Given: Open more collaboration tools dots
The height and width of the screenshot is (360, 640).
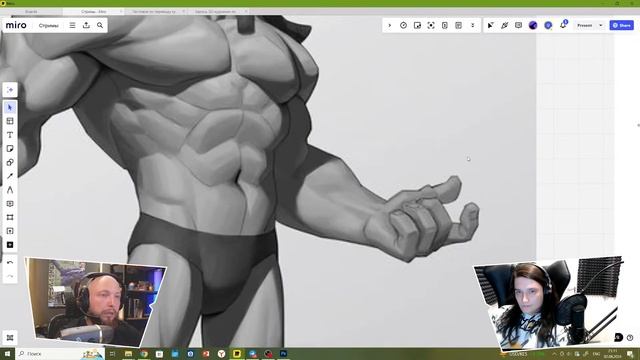Looking at the screenshot, I should click(473, 25).
